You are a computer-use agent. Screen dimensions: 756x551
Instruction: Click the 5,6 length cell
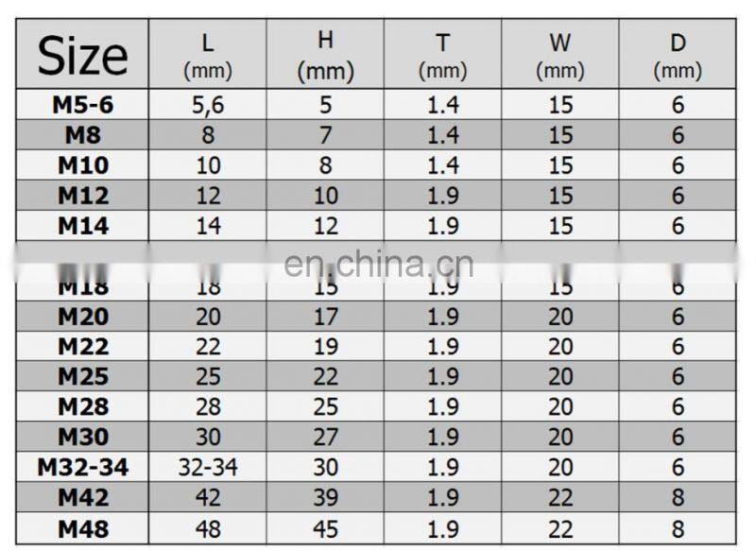point(208,105)
